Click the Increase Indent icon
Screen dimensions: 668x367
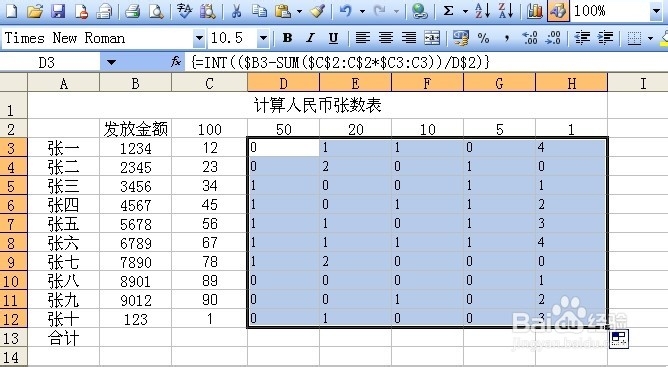605,38
